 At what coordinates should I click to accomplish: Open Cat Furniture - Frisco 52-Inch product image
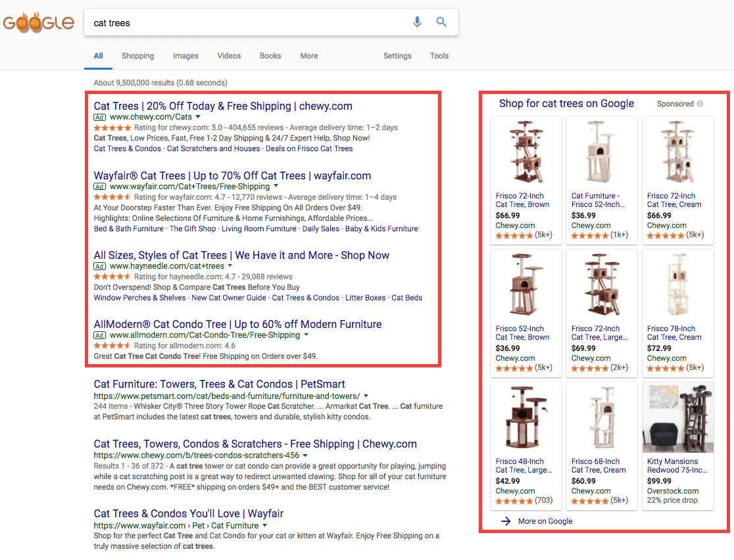click(x=602, y=152)
